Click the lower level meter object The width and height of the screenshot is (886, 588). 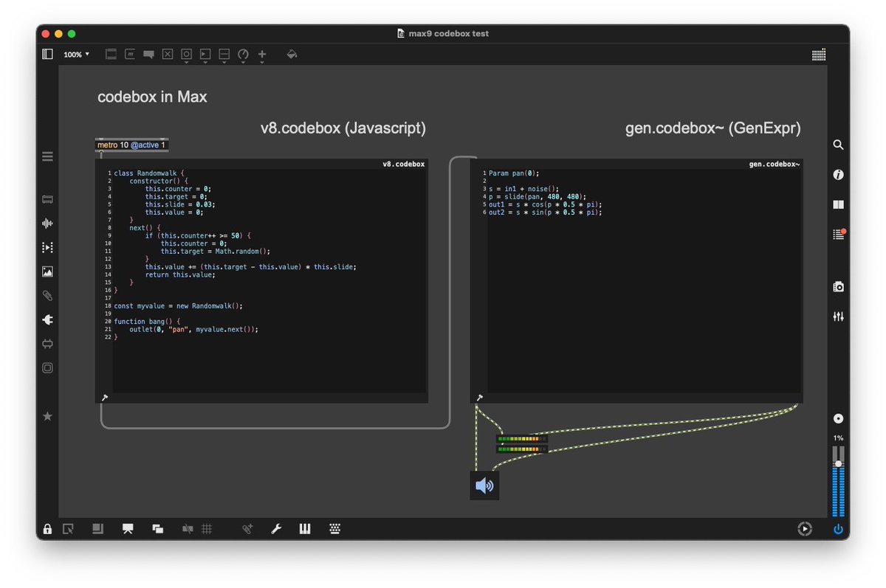pyautogui.click(x=522, y=449)
